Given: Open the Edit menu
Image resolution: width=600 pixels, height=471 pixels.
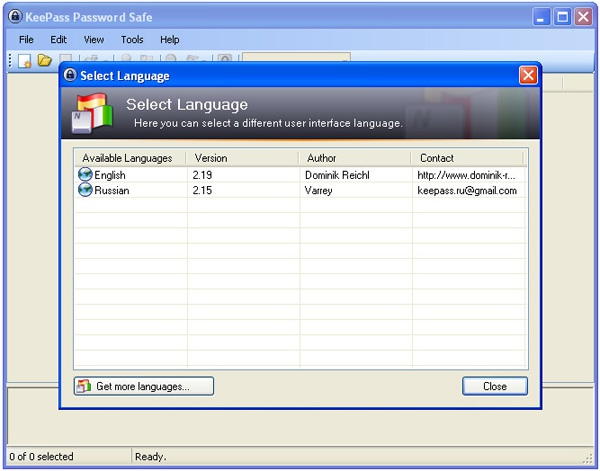Looking at the screenshot, I should [x=58, y=39].
